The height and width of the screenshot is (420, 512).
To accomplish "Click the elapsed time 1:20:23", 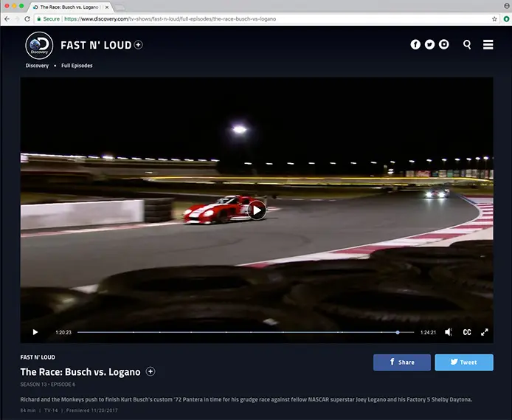I will [x=63, y=332].
